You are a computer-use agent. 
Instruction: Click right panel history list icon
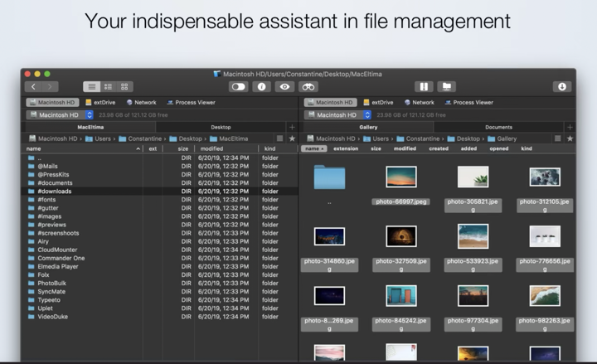coord(558,138)
